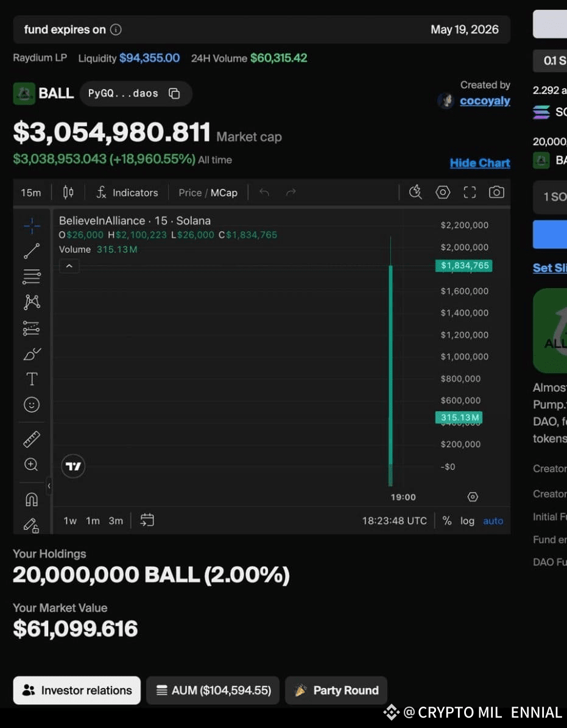Open quick search icon in chart toolbar

tap(415, 193)
